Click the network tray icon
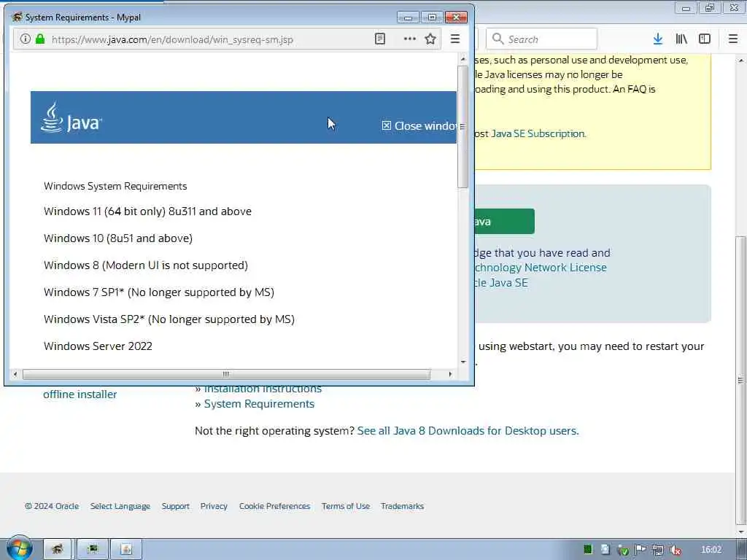The image size is (747, 560). pos(658,550)
